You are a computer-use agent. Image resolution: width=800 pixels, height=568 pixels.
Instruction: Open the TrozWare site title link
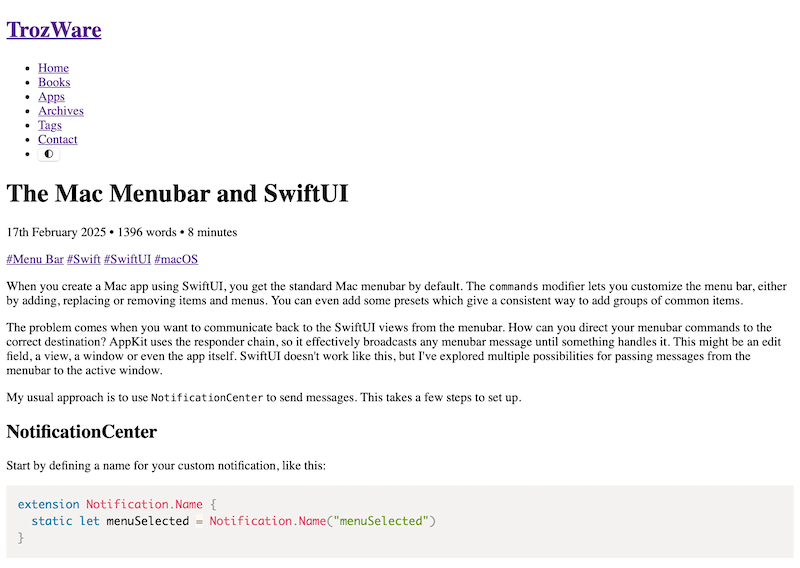54,29
